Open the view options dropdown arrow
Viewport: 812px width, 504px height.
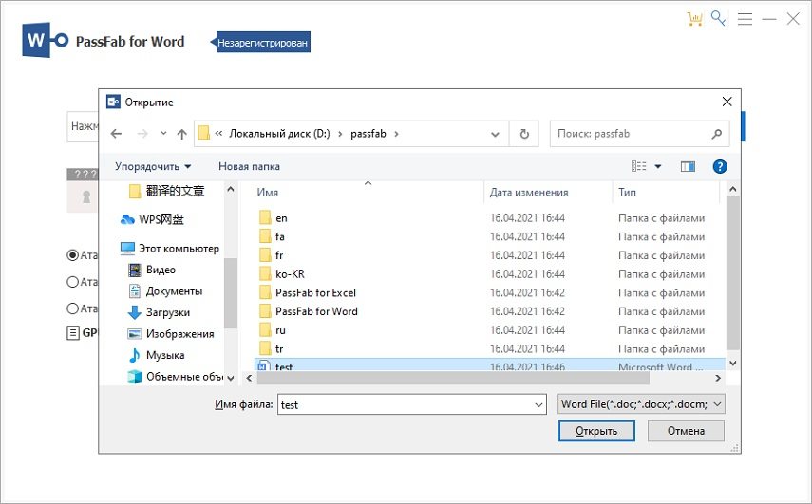click(x=657, y=167)
